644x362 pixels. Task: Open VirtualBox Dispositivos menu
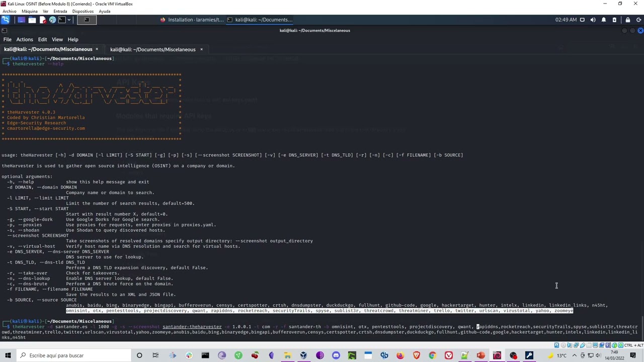(x=83, y=11)
